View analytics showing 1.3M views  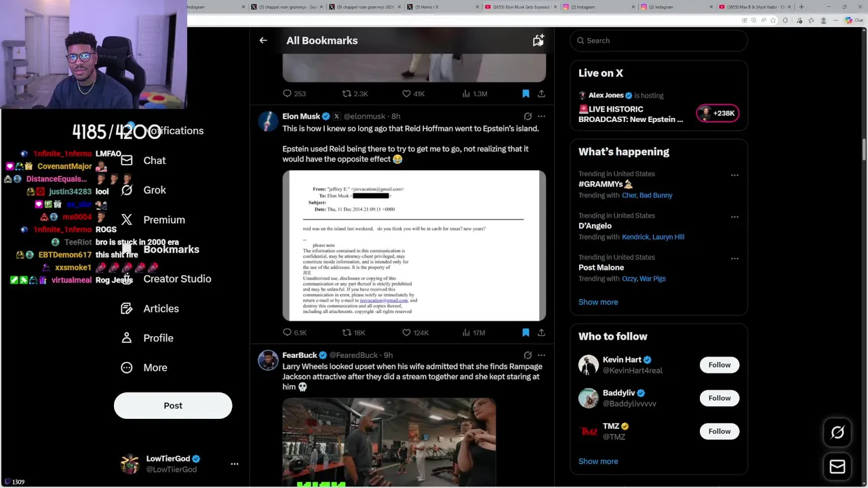[475, 94]
